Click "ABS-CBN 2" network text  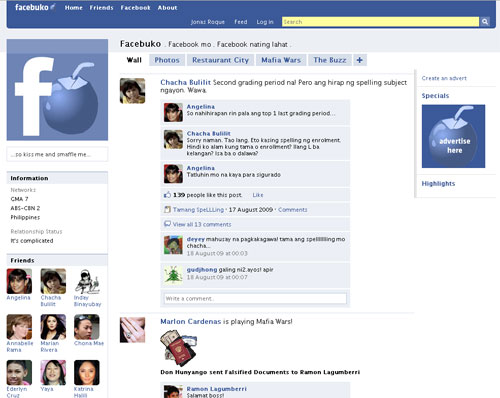[25, 208]
